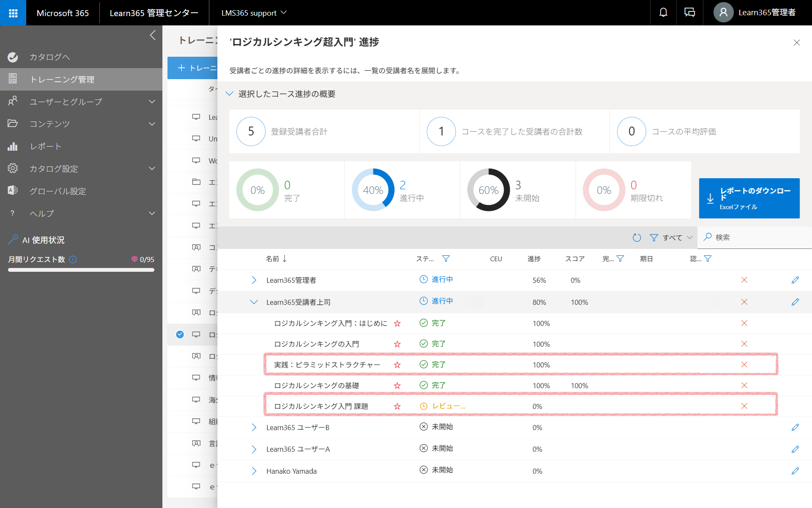The width and height of the screenshot is (812, 508).
Task: Open the Learn365管理者 account avatar
Action: point(723,13)
